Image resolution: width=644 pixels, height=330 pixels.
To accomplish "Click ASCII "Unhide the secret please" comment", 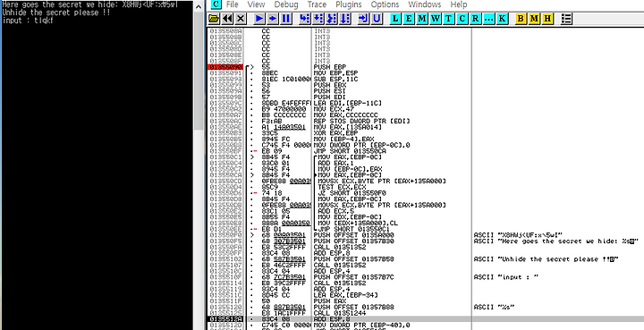I will [x=547, y=259].
